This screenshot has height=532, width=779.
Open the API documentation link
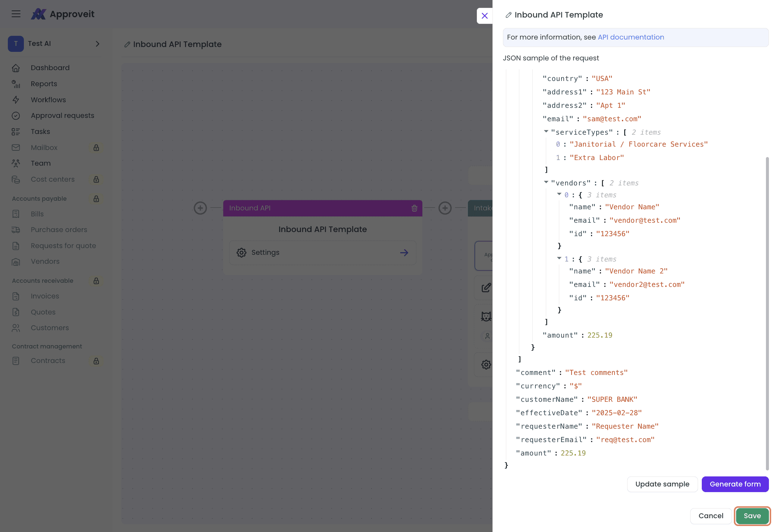click(x=631, y=37)
